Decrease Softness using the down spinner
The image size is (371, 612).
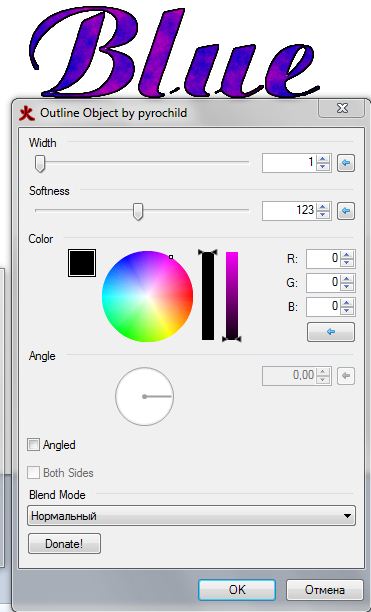pos(322,215)
